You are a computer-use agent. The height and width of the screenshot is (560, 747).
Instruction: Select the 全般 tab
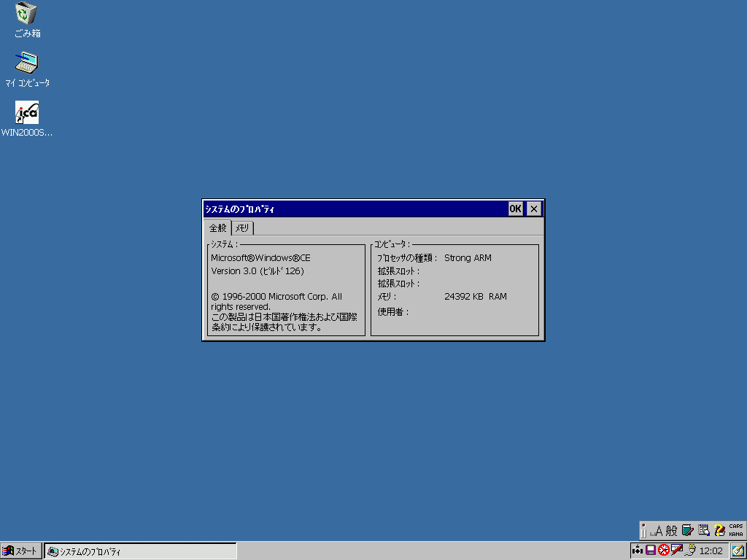tap(217, 227)
